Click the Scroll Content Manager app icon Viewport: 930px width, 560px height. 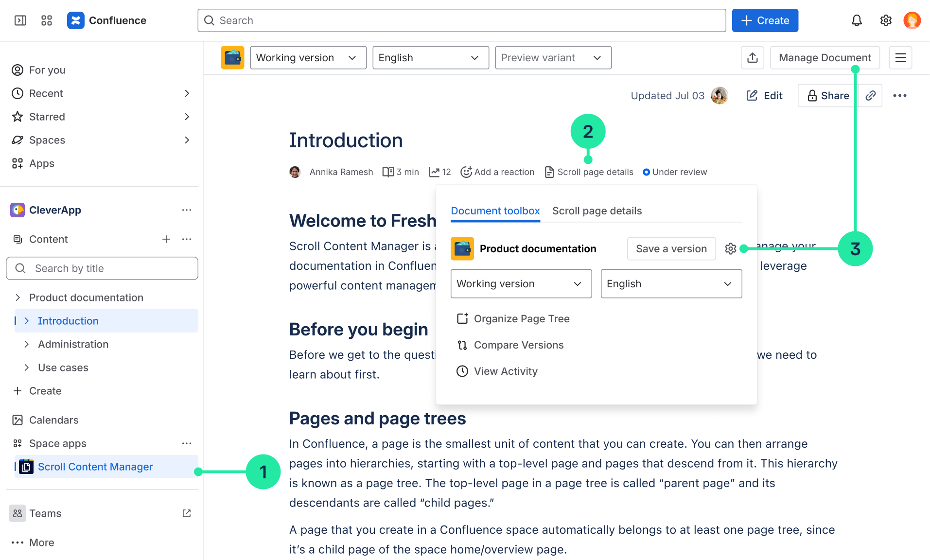coord(26,467)
